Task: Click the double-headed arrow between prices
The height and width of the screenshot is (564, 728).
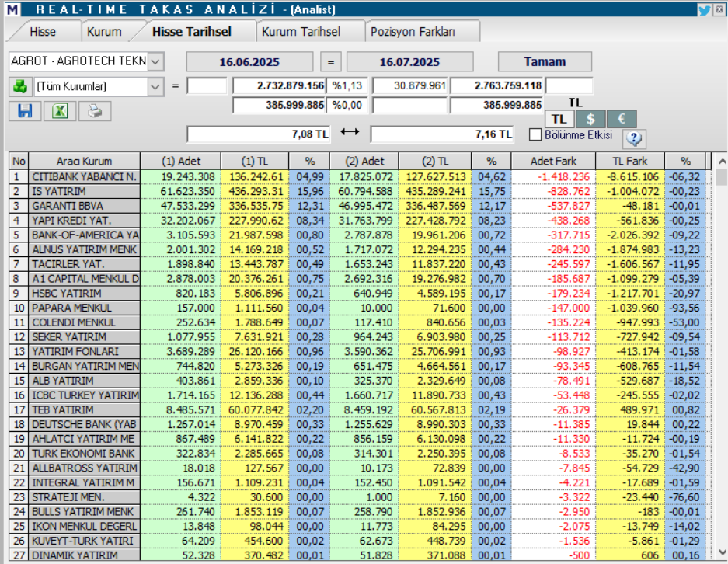Action: click(350, 132)
